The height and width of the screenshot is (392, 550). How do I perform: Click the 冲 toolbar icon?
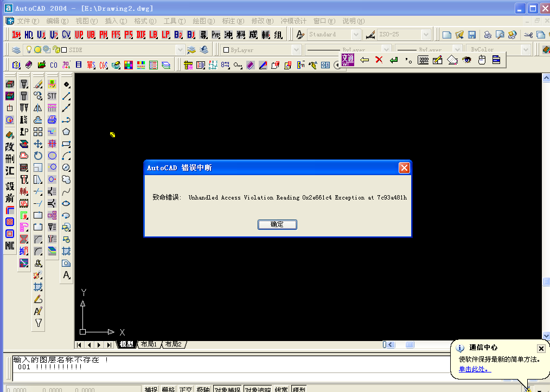point(228,35)
